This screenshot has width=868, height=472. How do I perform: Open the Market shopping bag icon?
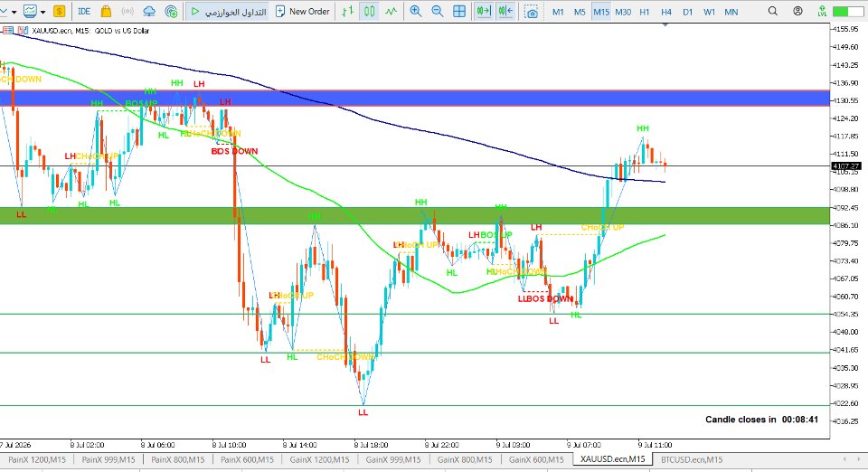pyautogui.click(x=106, y=11)
